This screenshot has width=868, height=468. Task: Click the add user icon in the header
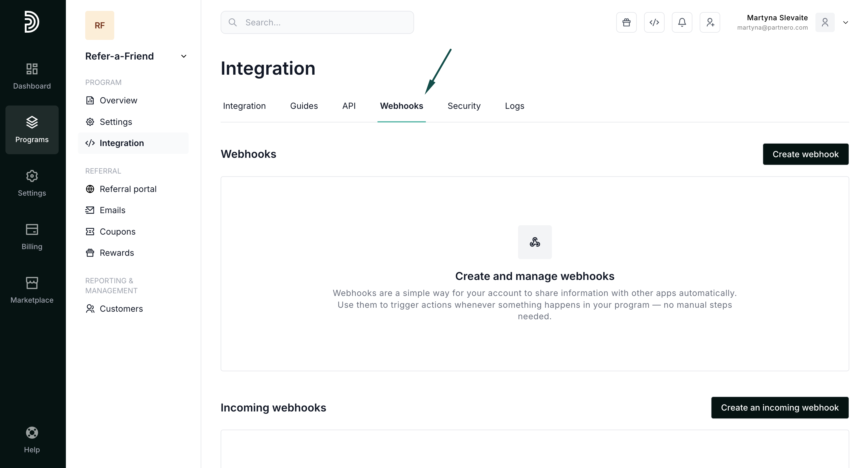tap(710, 22)
